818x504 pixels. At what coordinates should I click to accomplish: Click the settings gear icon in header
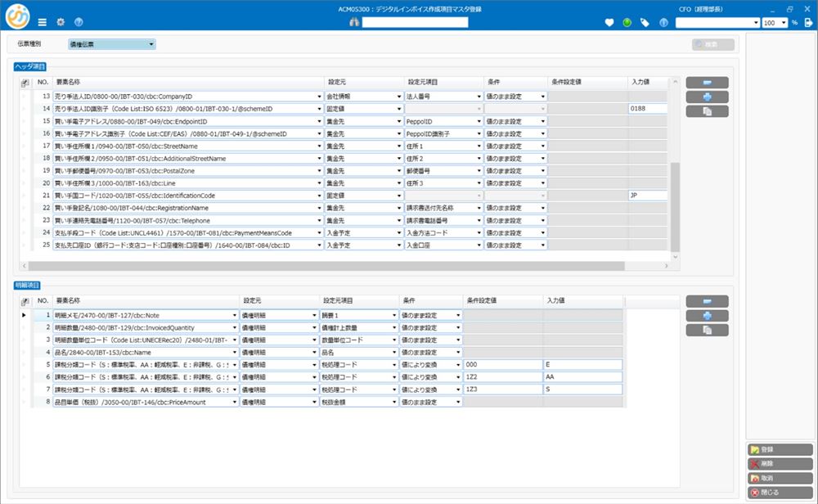(61, 22)
